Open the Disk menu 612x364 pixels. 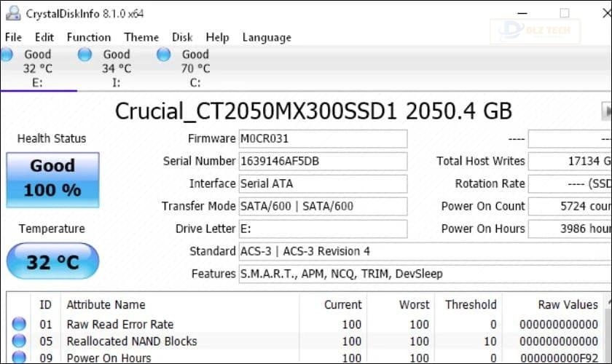coord(182,37)
